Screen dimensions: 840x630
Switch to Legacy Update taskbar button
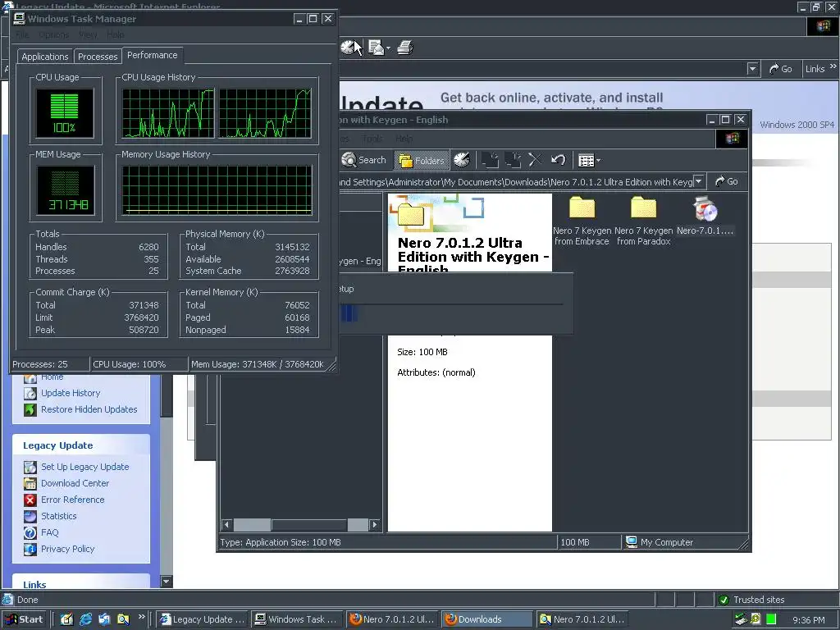click(203, 619)
